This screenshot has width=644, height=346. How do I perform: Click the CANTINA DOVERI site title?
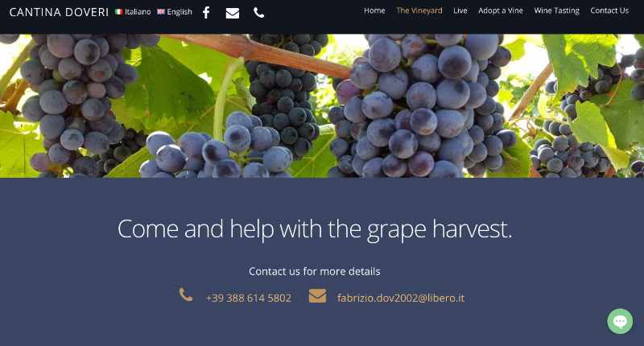[59, 12]
